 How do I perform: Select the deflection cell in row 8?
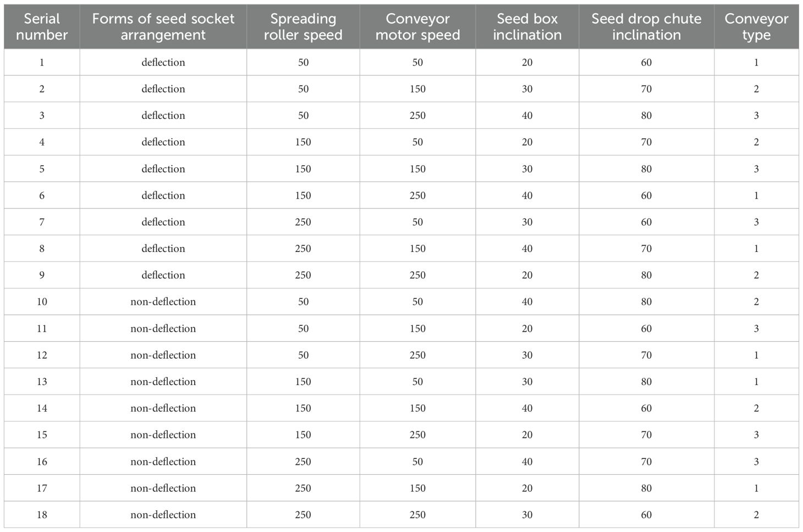point(163,249)
